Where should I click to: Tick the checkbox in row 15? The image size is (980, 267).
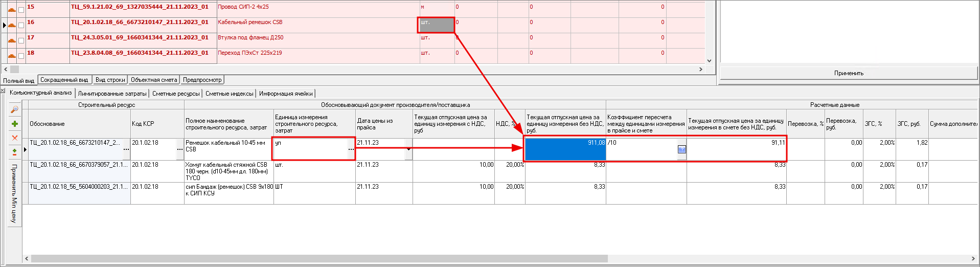click(21, 10)
